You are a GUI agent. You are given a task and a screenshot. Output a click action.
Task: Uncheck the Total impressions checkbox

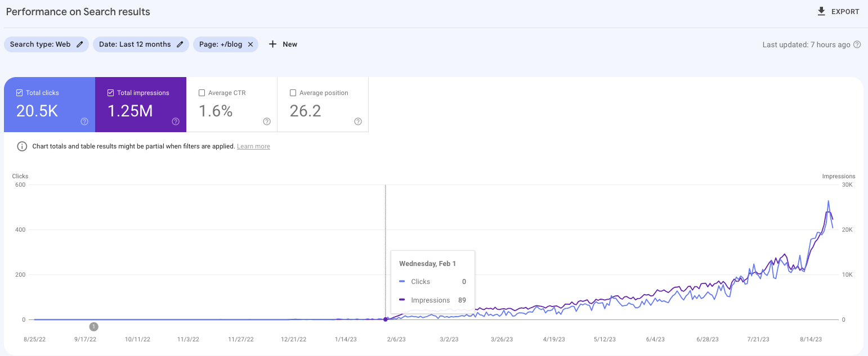coord(111,93)
